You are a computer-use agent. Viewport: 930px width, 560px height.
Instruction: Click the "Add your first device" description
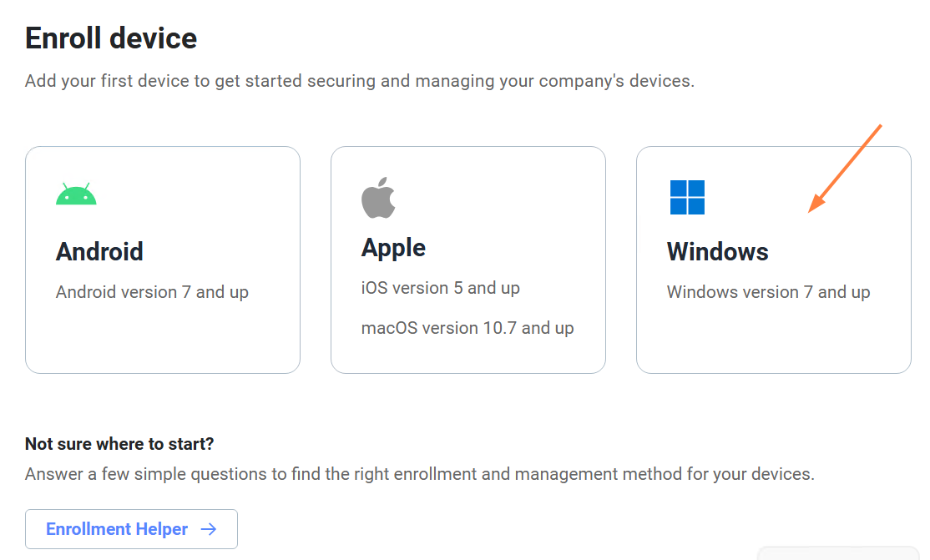pyautogui.click(x=359, y=81)
